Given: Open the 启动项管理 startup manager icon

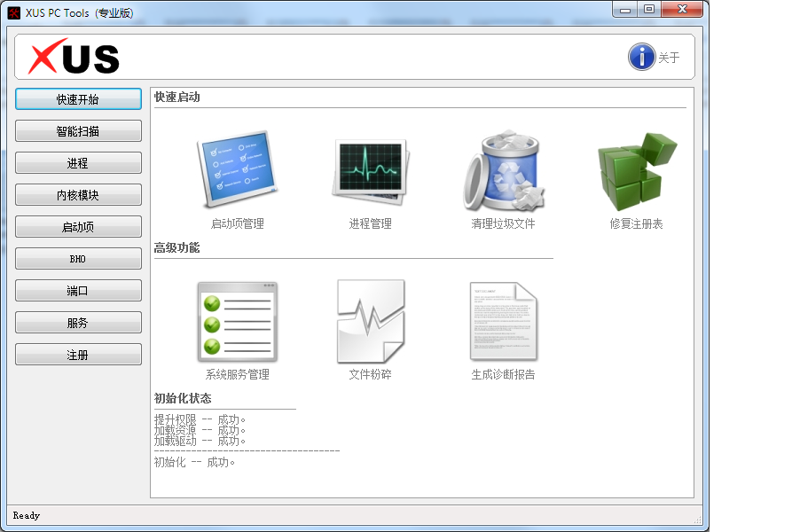Looking at the screenshot, I should [238, 168].
